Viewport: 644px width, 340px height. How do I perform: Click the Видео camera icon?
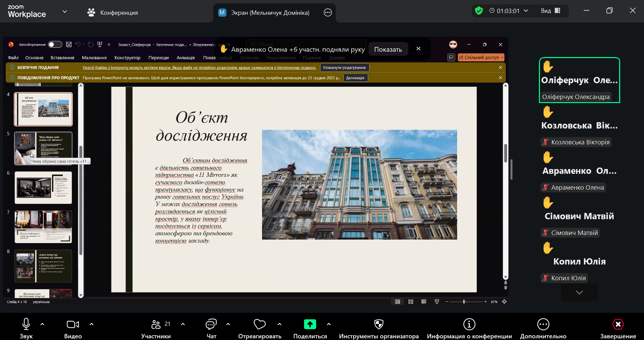72,324
